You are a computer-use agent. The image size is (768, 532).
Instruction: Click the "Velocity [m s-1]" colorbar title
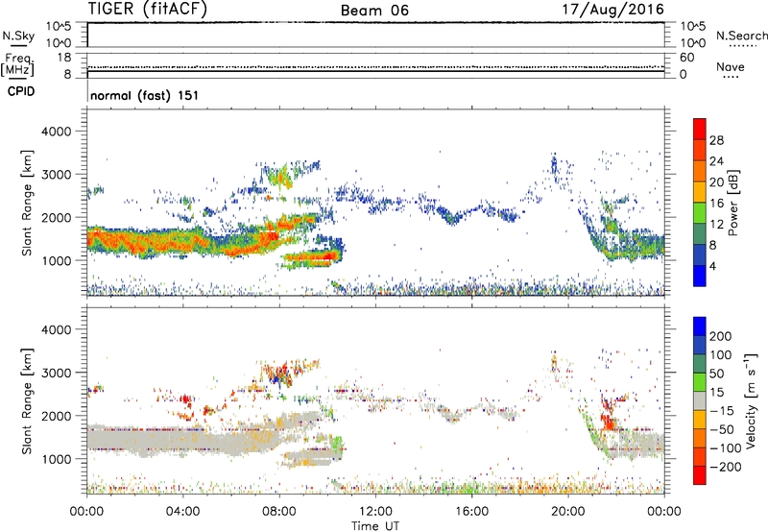[x=752, y=400]
